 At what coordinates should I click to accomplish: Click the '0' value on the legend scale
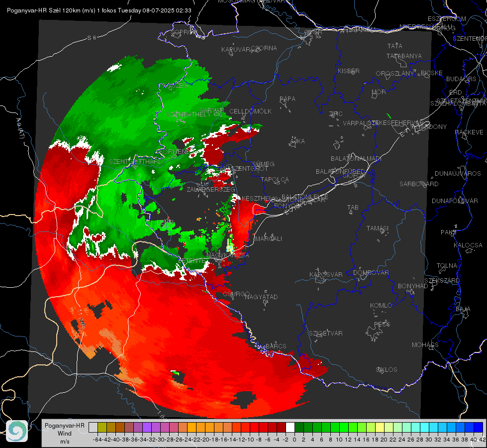[294, 440]
